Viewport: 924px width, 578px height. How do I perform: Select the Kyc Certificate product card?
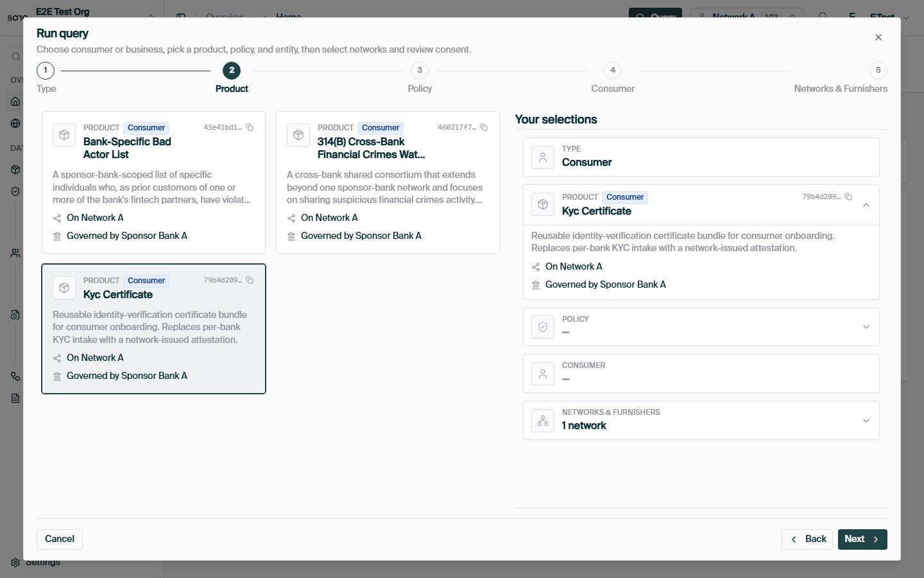coord(153,329)
